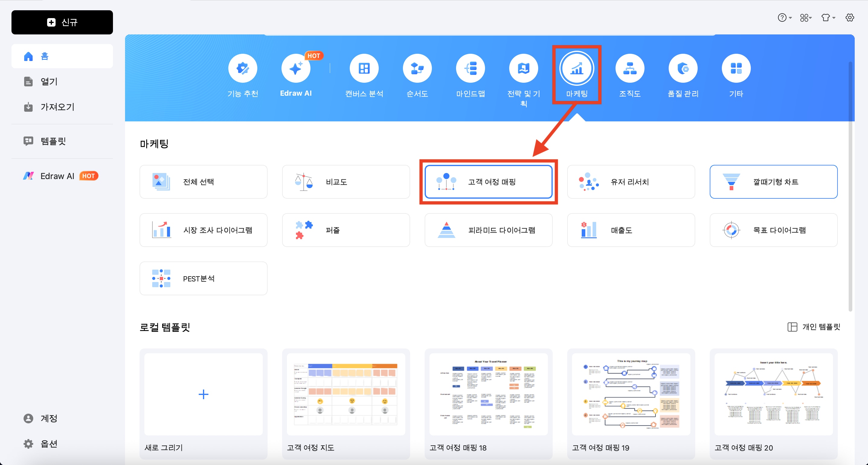This screenshot has width=868, height=465.
Task: Click the 신규 new button
Action: tap(62, 22)
